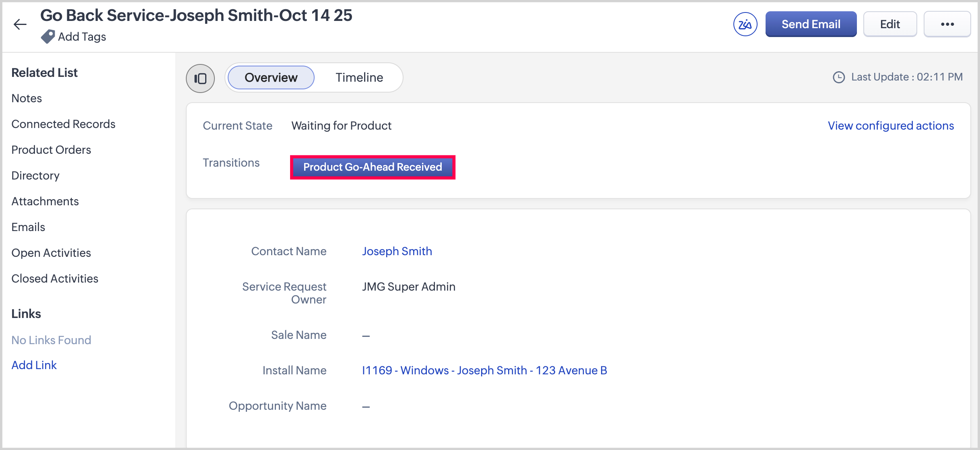Screen dimensions: 980x450
Task: Toggle the related list sidebar panel icon
Action: [200, 78]
